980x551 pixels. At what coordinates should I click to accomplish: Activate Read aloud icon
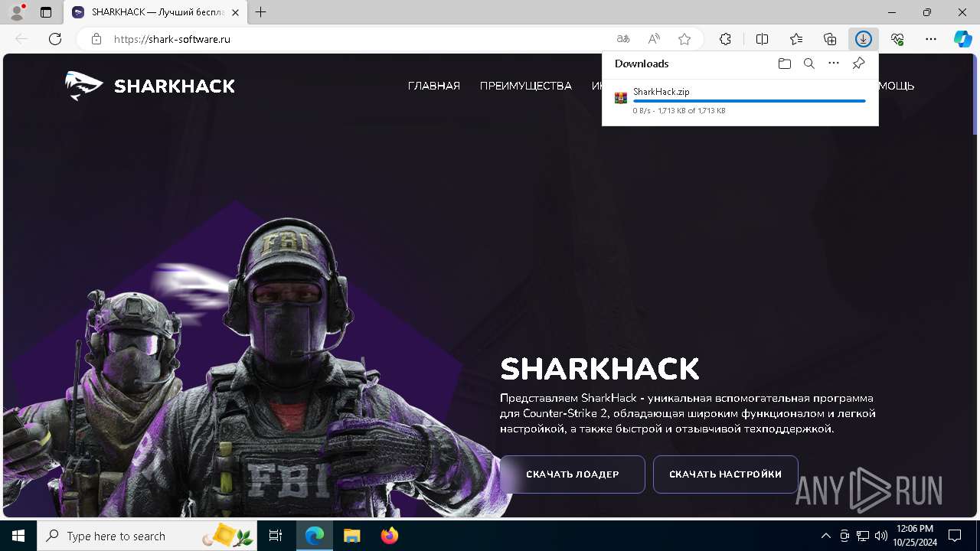tap(654, 39)
